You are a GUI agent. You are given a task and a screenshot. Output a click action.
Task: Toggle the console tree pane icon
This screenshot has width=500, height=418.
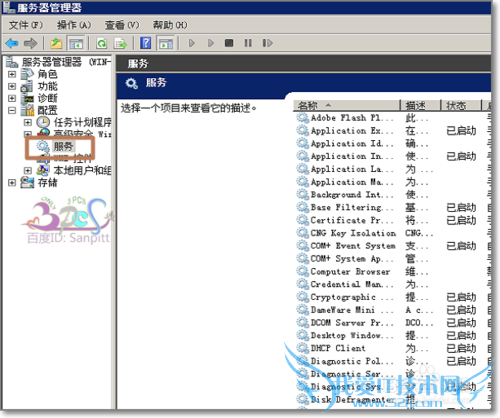pos(76,43)
